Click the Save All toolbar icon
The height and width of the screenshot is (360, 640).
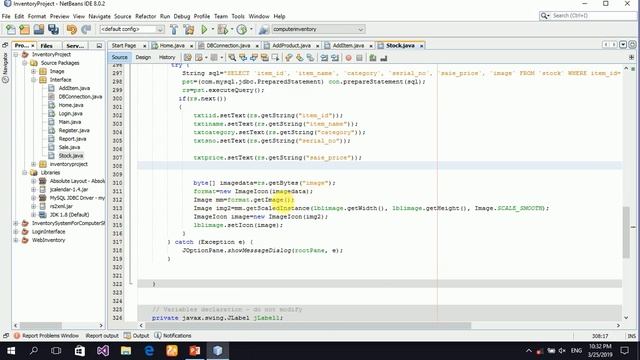(x=53, y=29)
